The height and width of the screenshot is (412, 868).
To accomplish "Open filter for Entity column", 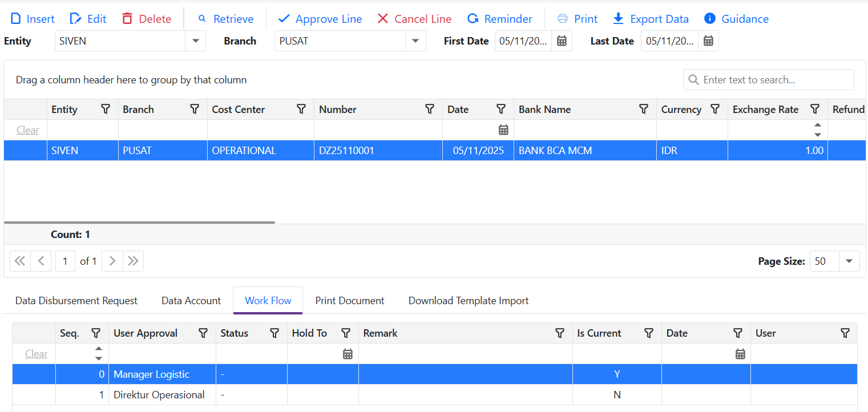I will (106, 109).
